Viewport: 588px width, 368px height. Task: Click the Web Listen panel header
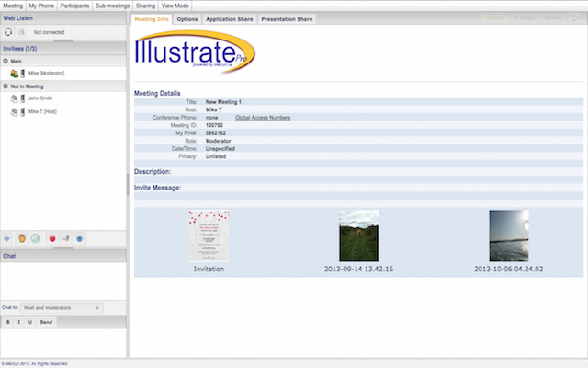63,18
